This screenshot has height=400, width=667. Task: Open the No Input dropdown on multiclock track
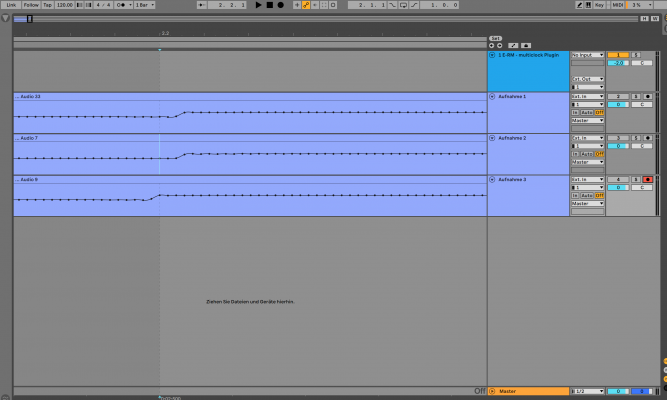click(x=587, y=55)
